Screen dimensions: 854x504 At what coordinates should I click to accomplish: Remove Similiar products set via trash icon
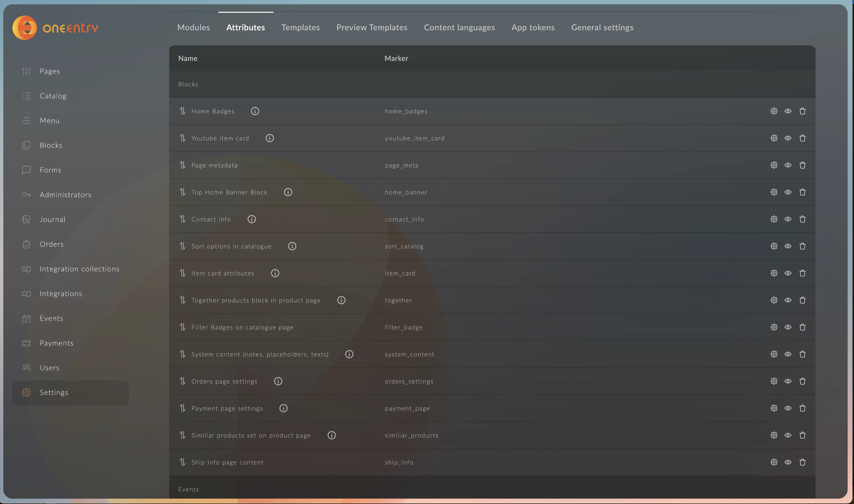point(802,435)
